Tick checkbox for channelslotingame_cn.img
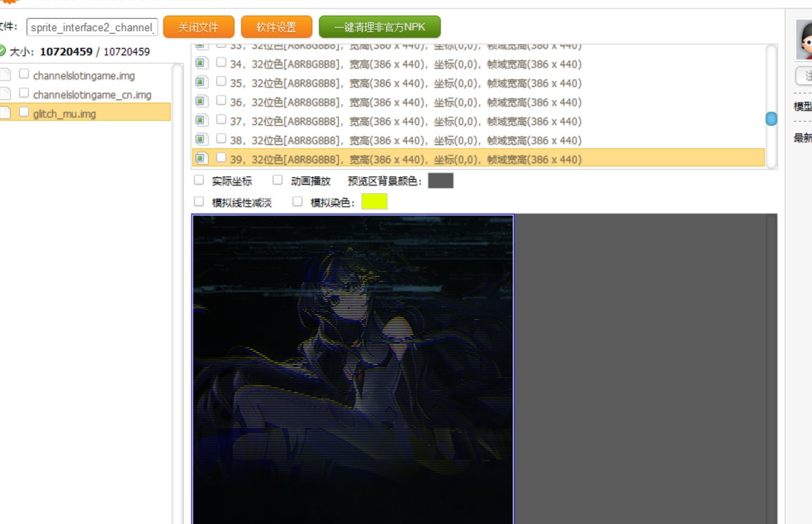 24,93
